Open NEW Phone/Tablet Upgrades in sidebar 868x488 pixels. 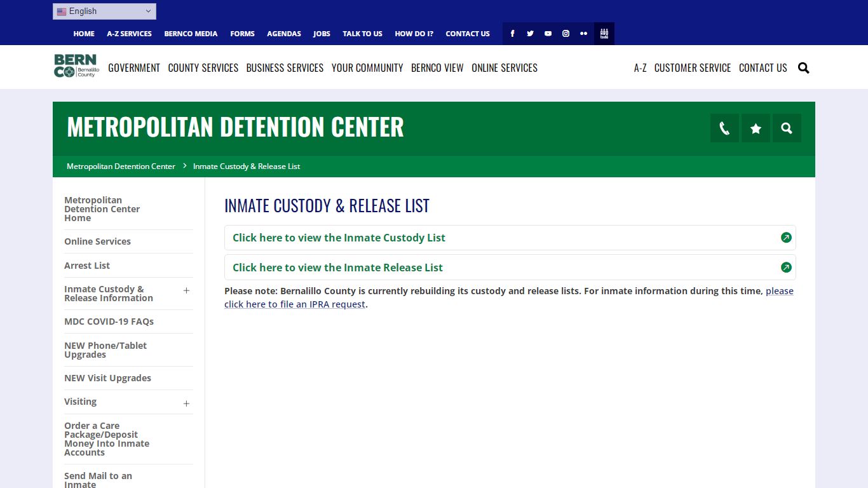105,350
